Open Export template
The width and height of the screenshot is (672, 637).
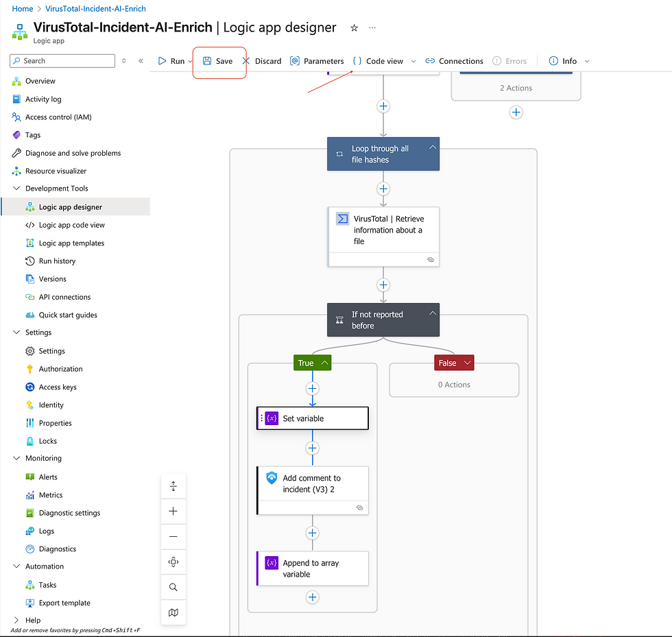[x=64, y=603]
